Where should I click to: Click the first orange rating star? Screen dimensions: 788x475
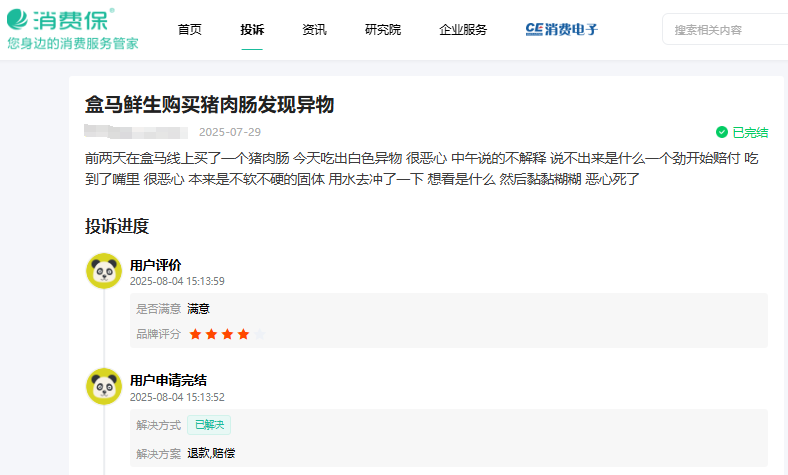pyautogui.click(x=195, y=334)
